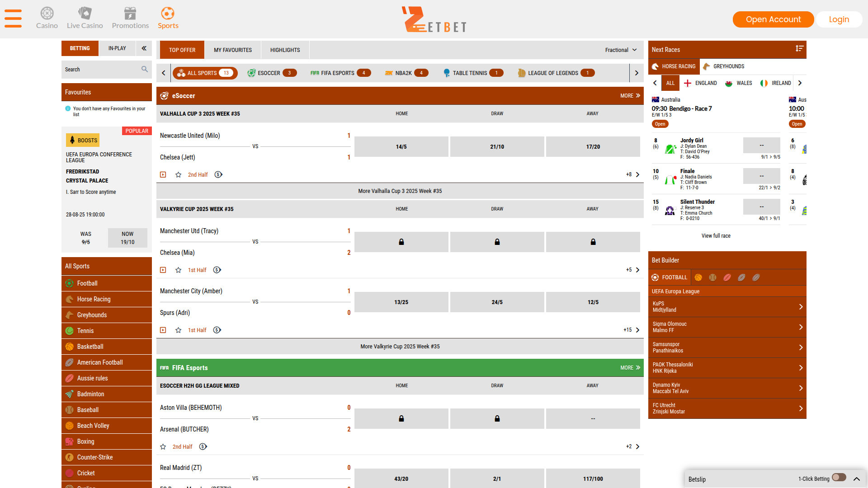
Task: Open the hamburger menu icon
Action: [12, 19]
